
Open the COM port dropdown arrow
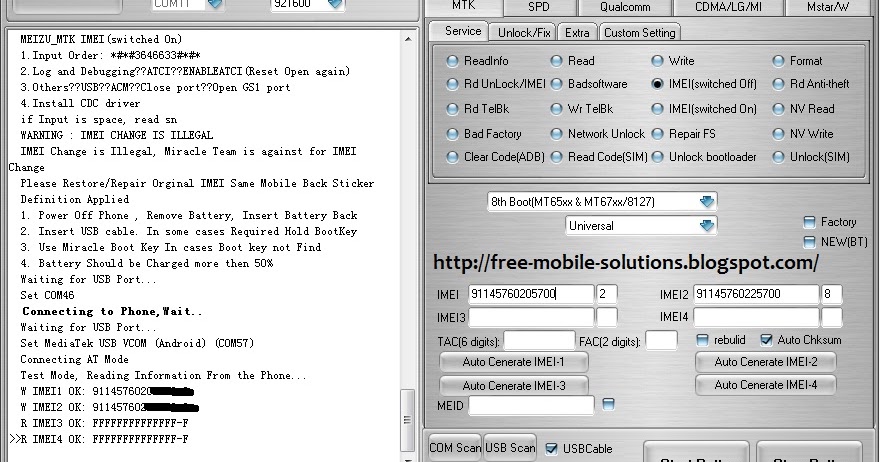(x=215, y=4)
